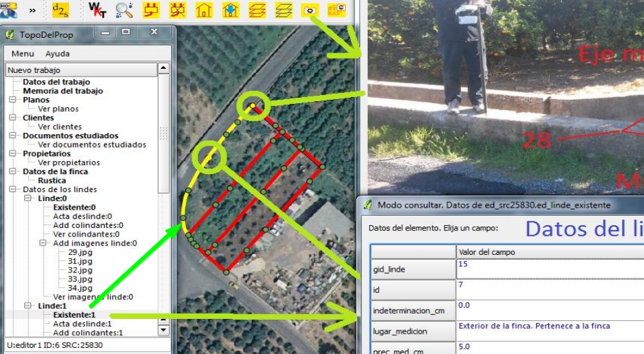Click Memoria del trabajo tree item
644x354 pixels.
coord(63,91)
